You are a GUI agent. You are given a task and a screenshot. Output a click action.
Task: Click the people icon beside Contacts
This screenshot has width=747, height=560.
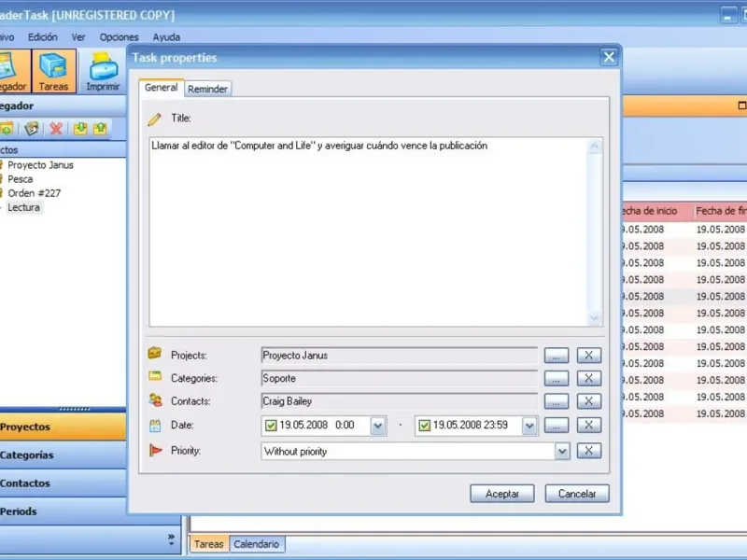(x=155, y=400)
